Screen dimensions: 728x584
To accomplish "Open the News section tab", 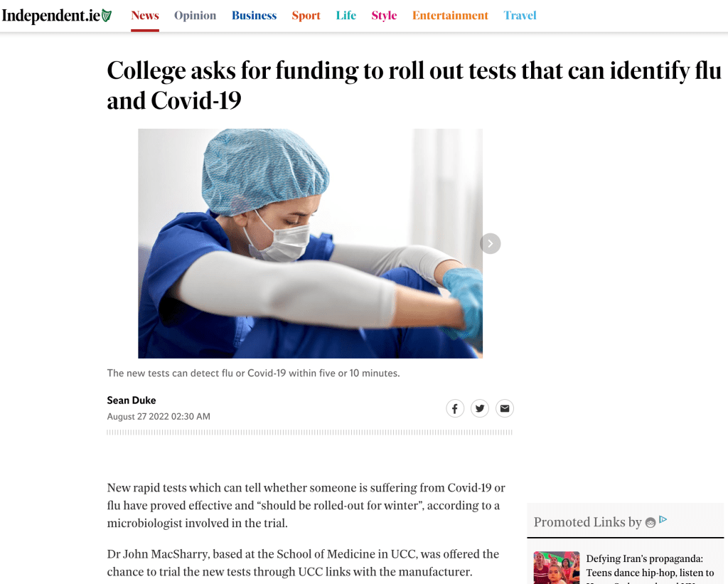I will click(x=145, y=16).
